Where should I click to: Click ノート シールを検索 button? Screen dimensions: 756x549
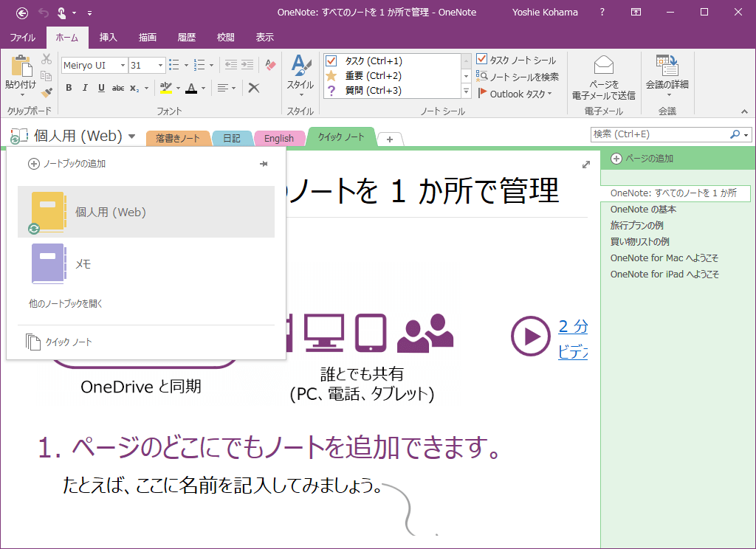(x=518, y=77)
